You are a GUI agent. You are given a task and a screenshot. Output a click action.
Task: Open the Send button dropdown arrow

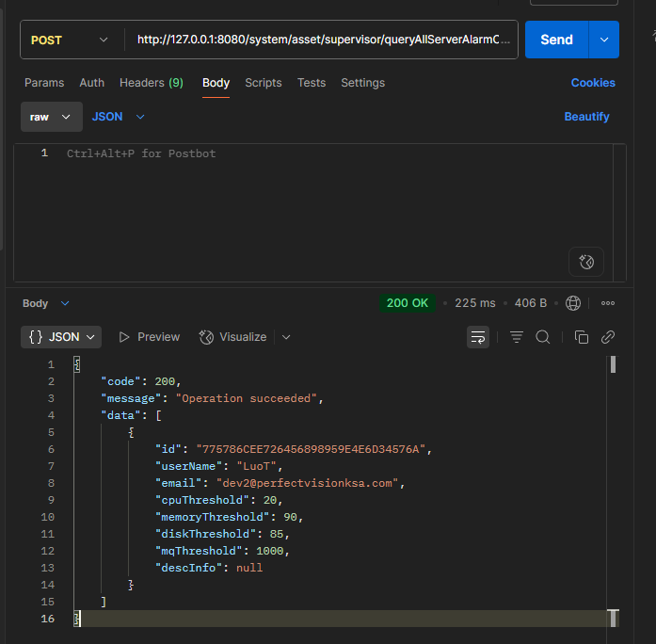(x=603, y=40)
